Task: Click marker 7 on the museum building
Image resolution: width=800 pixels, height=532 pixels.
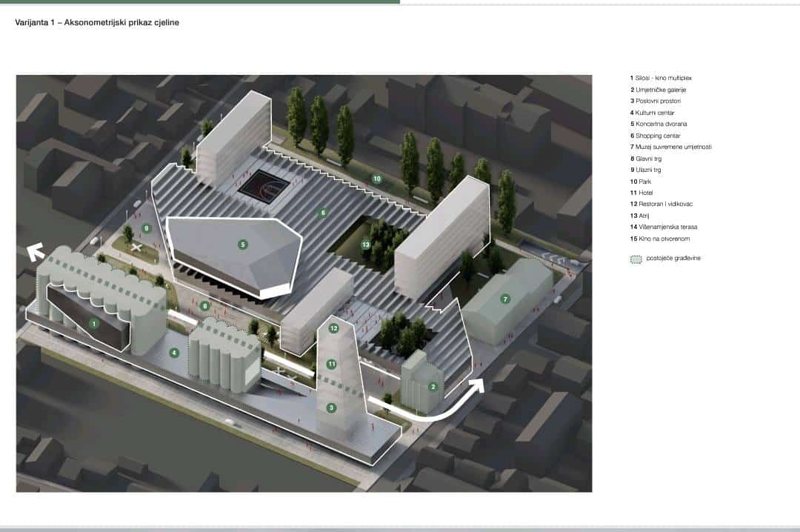Action: point(505,299)
